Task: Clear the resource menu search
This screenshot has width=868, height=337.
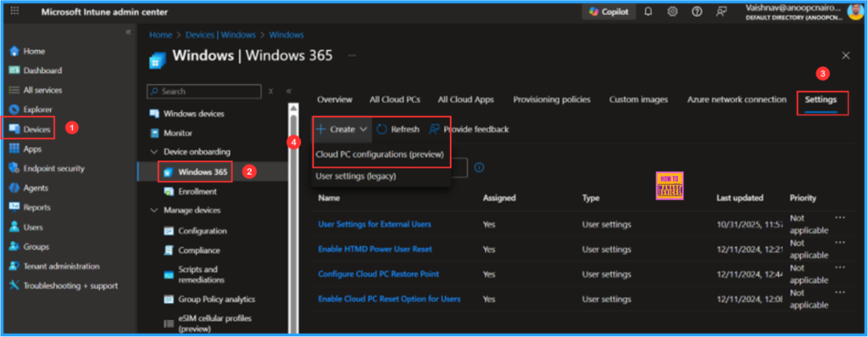Action: pyautogui.click(x=270, y=92)
